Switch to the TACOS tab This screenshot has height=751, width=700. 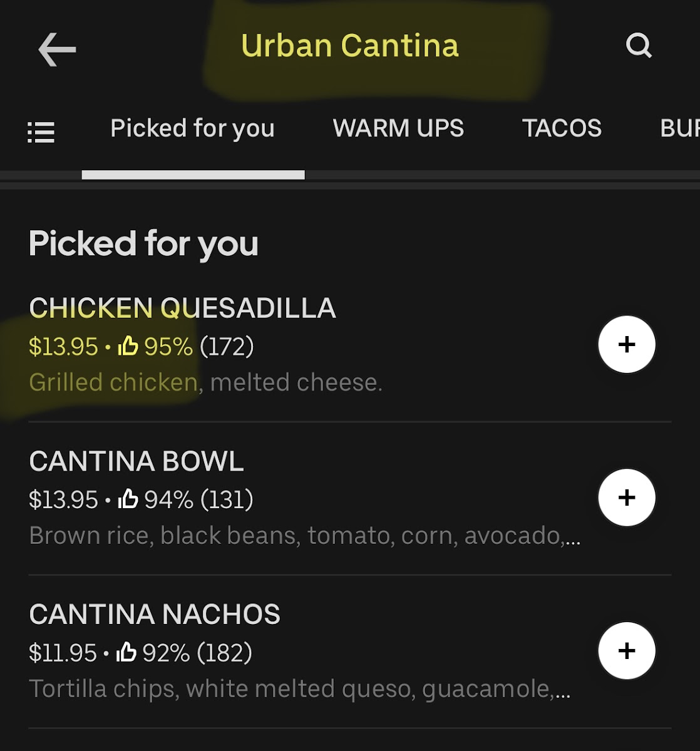point(562,128)
